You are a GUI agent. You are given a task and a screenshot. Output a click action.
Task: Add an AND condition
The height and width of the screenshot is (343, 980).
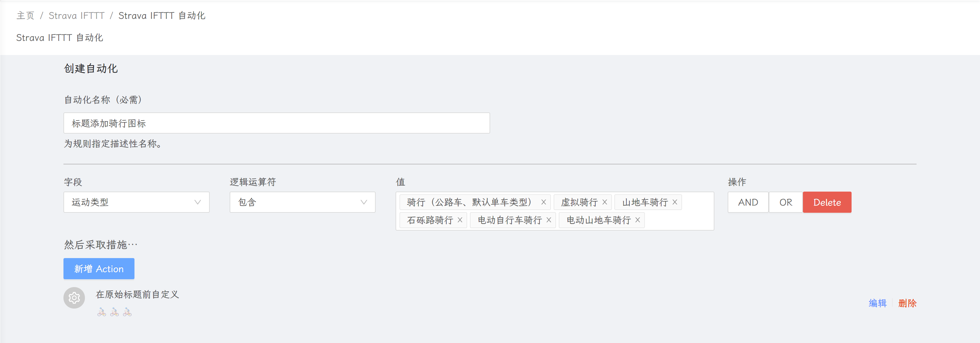pos(748,202)
